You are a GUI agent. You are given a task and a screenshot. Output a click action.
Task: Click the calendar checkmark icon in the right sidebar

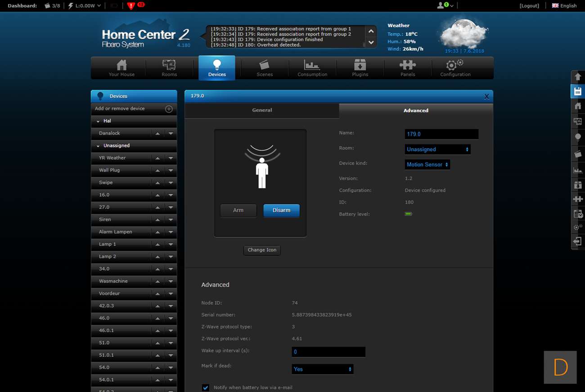(578, 214)
